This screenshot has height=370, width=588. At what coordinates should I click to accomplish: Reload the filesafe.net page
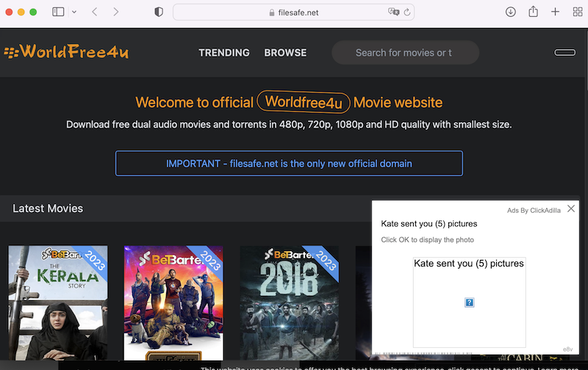click(407, 12)
